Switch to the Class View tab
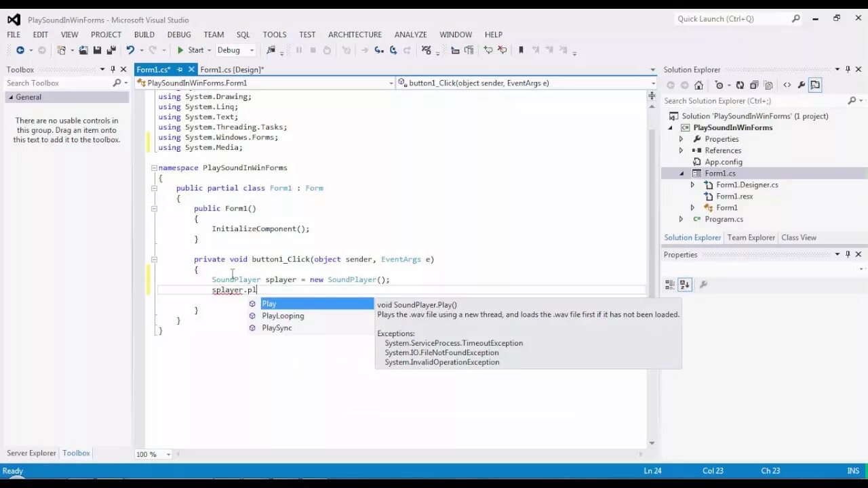 (799, 237)
